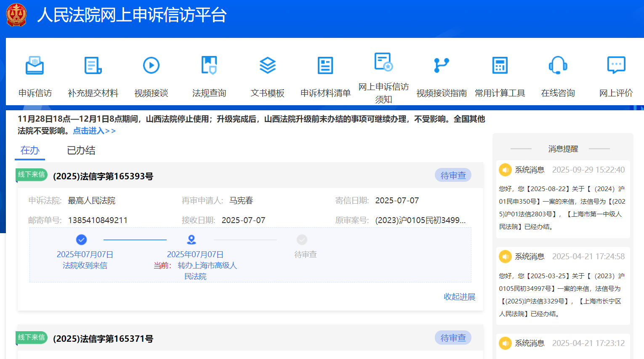Click the 网上评价 chat bubble icon

(616, 66)
